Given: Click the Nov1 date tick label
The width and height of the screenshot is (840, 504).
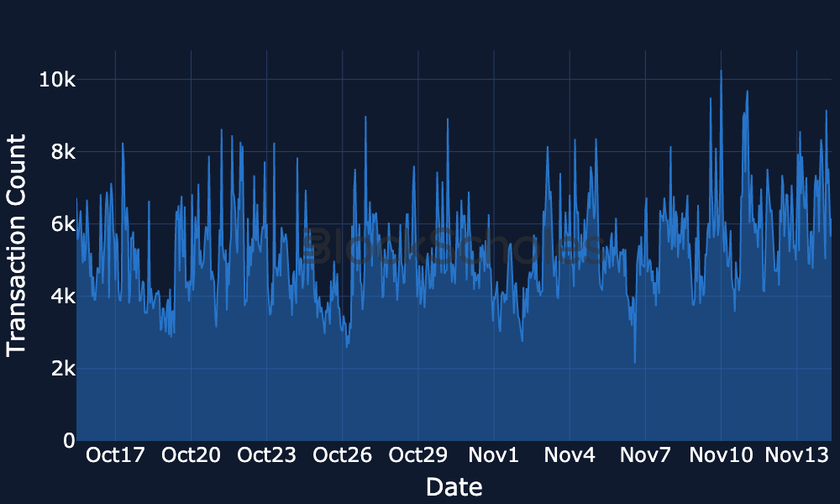Looking at the screenshot, I should click(x=493, y=455).
